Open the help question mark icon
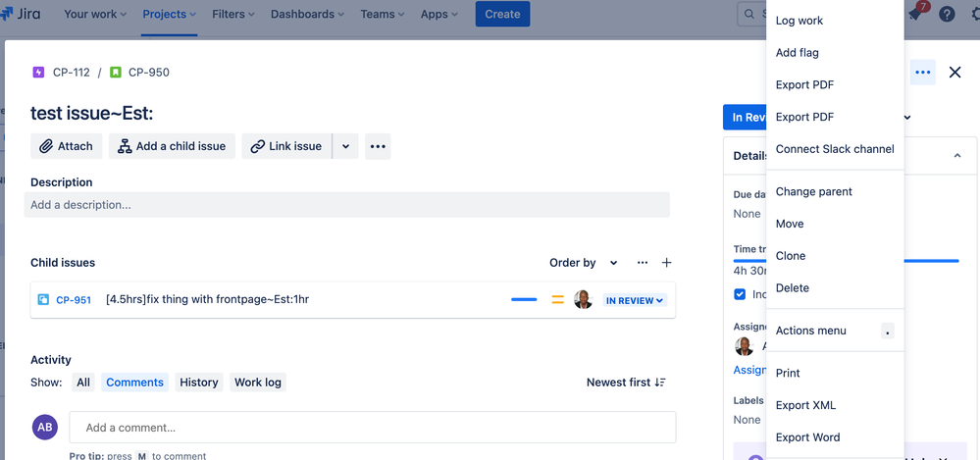The image size is (980, 460). coord(947,14)
